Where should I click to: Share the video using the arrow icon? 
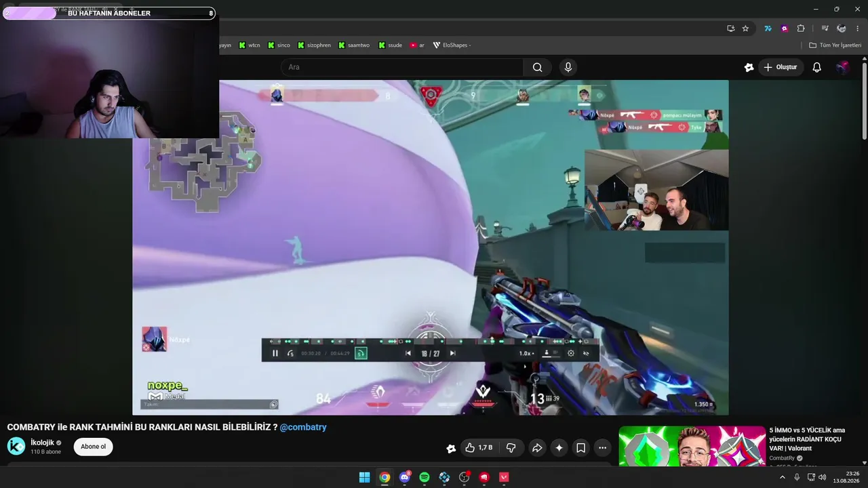point(537,447)
